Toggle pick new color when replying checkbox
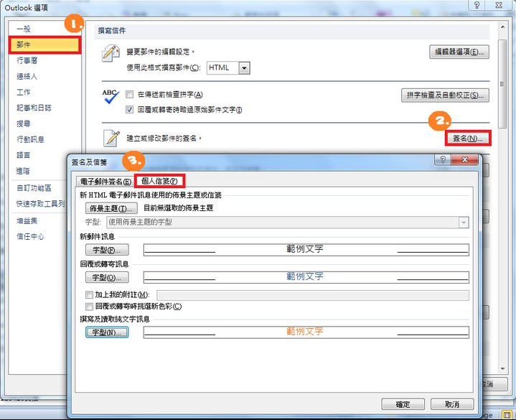The width and height of the screenshot is (516, 420). 89,307
